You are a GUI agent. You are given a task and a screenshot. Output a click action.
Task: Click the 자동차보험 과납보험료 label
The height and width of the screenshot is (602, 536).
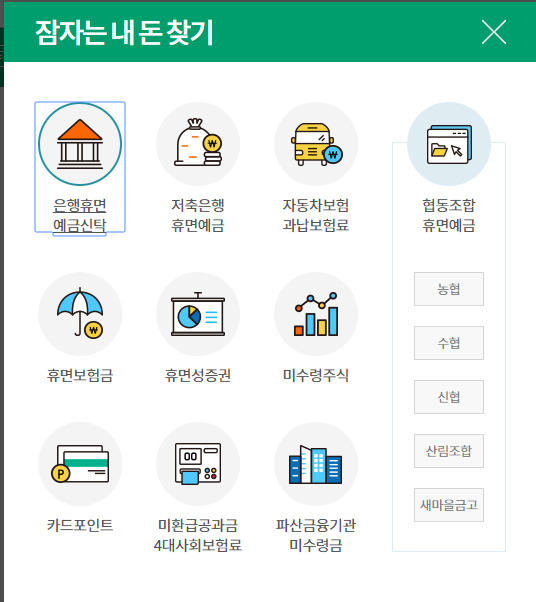[x=316, y=215]
